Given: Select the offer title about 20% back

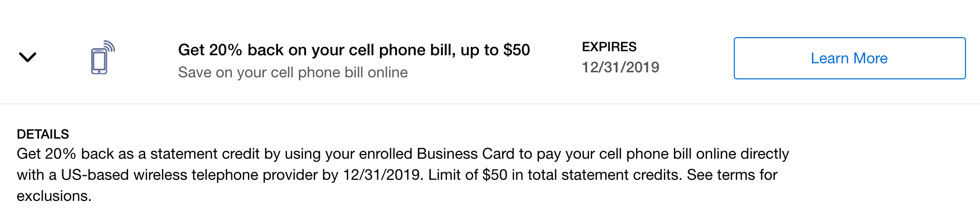Looking at the screenshot, I should point(354,50).
